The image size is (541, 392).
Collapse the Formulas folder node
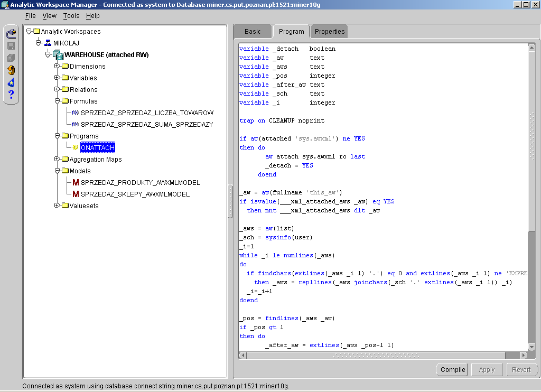coord(57,101)
